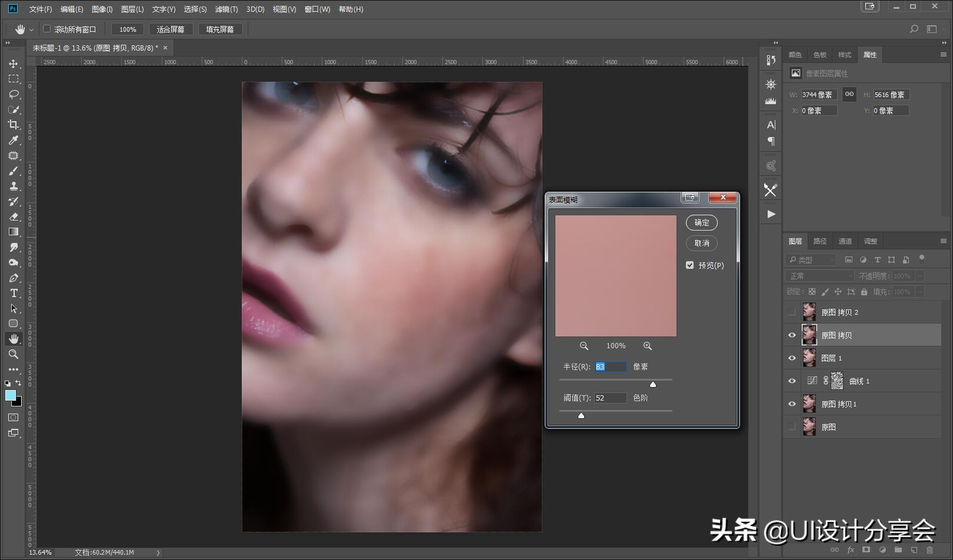Viewport: 953px width, 560px height.
Task: Click zoom out icon in Surface Blur preview
Action: coord(584,346)
